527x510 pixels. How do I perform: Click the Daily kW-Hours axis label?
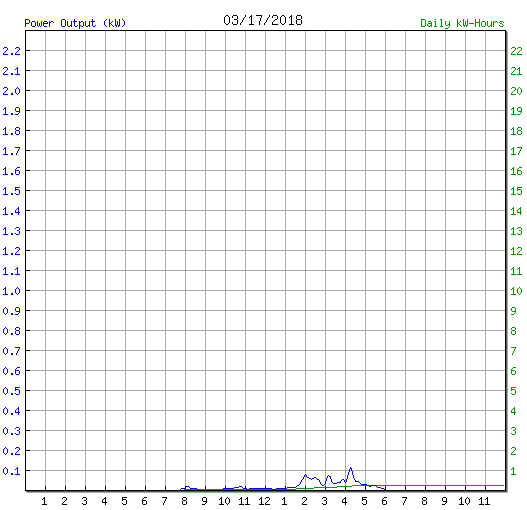pyautogui.click(x=462, y=23)
